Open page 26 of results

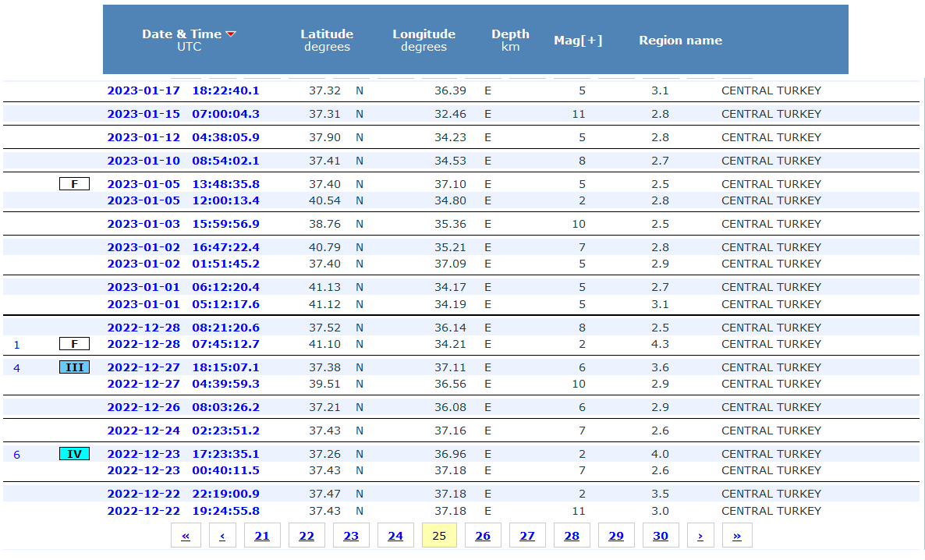[x=483, y=536]
